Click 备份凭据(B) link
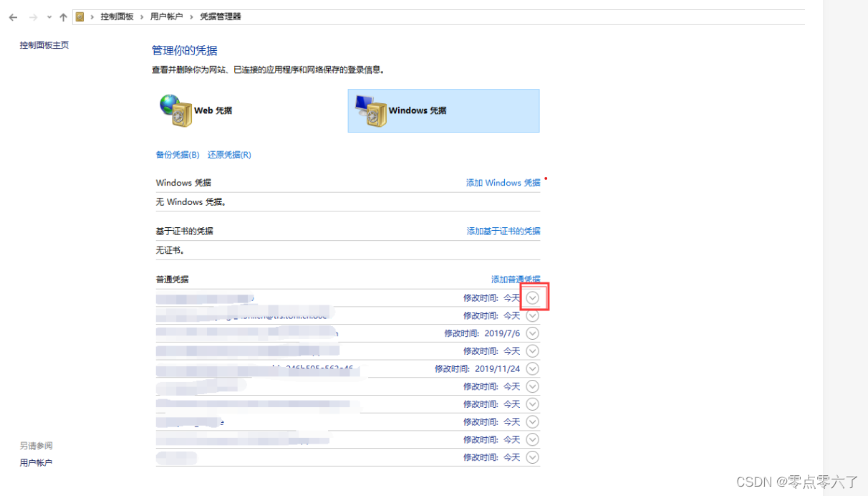This screenshot has height=496, width=868. pyautogui.click(x=178, y=155)
